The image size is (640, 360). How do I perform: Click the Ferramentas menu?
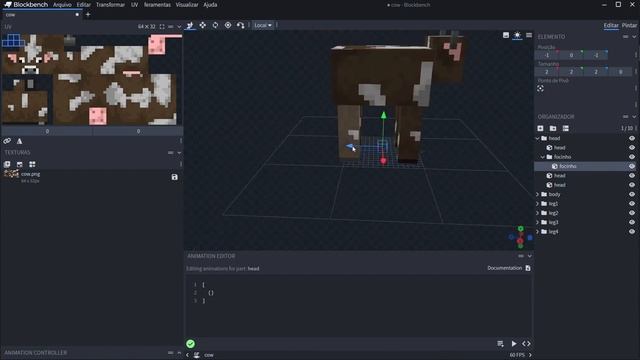click(157, 5)
